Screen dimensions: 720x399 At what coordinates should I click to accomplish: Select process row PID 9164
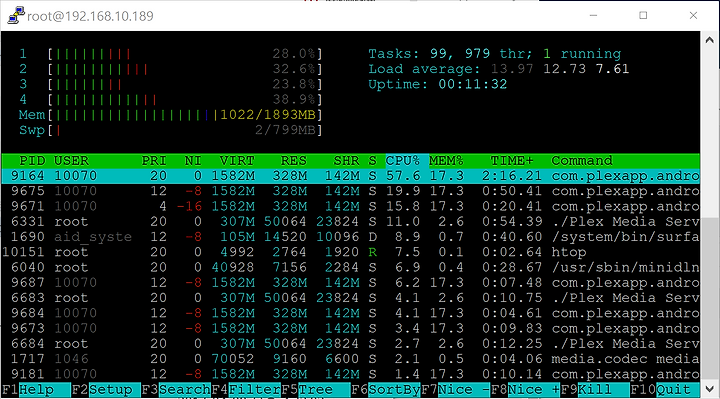(x=351, y=176)
